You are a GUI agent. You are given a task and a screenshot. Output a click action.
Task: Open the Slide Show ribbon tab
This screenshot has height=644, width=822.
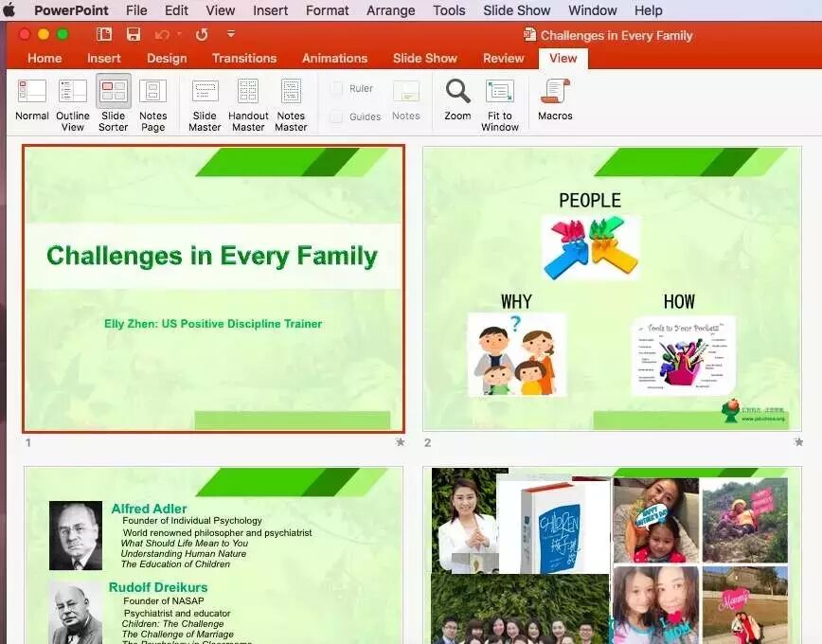click(425, 58)
